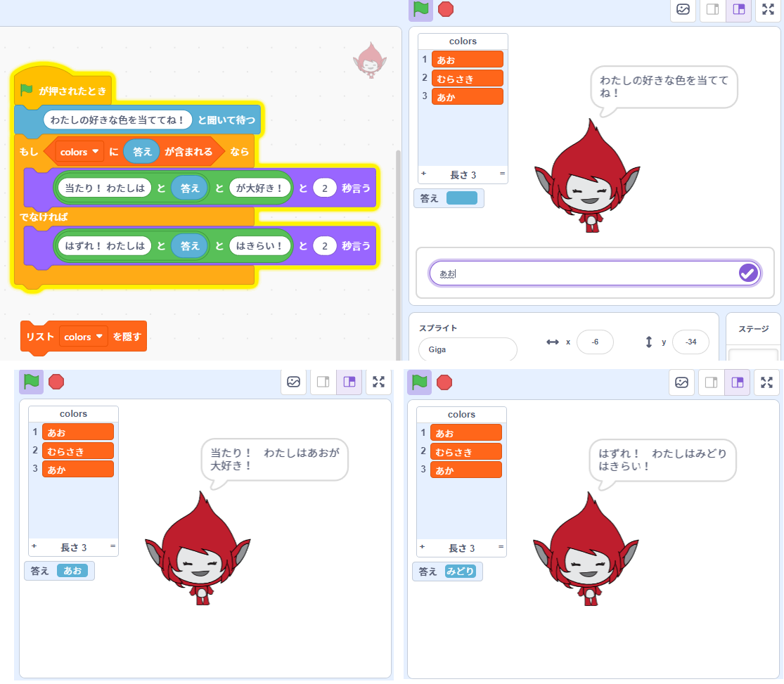The image size is (784, 684).
Task: Click seconds value 2 in the はずれ say block
Action: click(x=325, y=245)
